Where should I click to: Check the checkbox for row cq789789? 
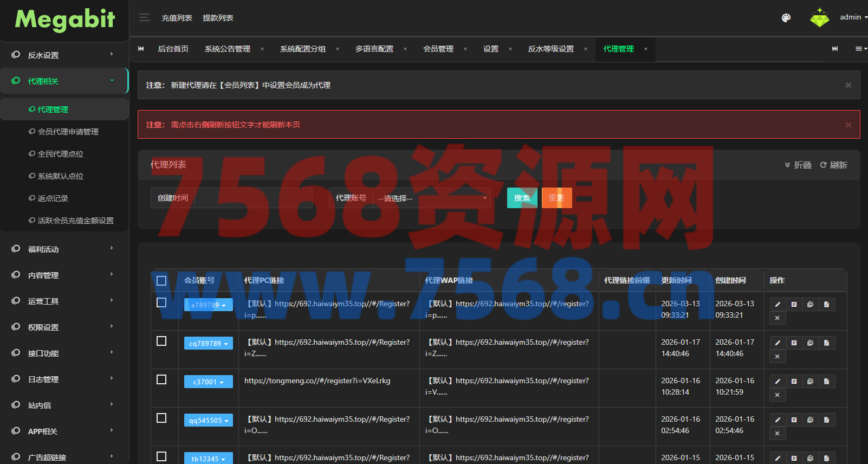(x=161, y=341)
